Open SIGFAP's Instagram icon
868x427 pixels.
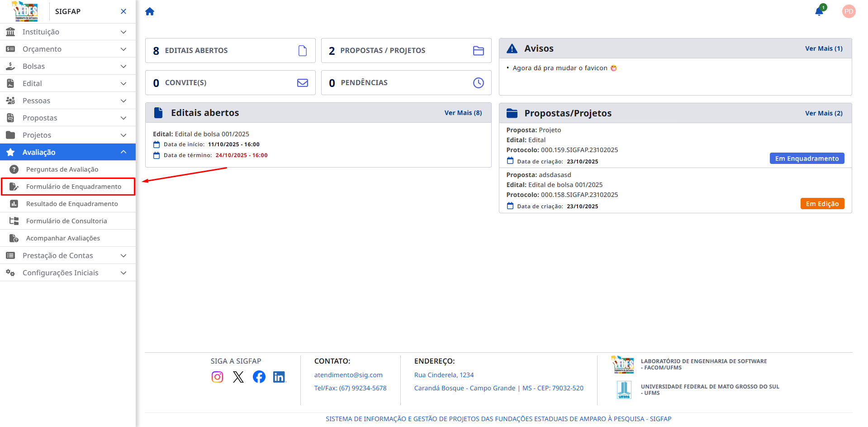217,377
